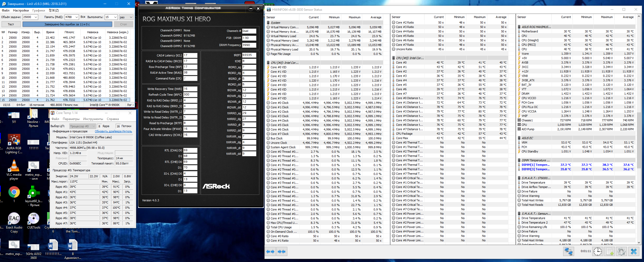Open the Chrome shortcut labeled 1
Image resolution: width=644 pixels, height=262 pixels.
click(14, 194)
